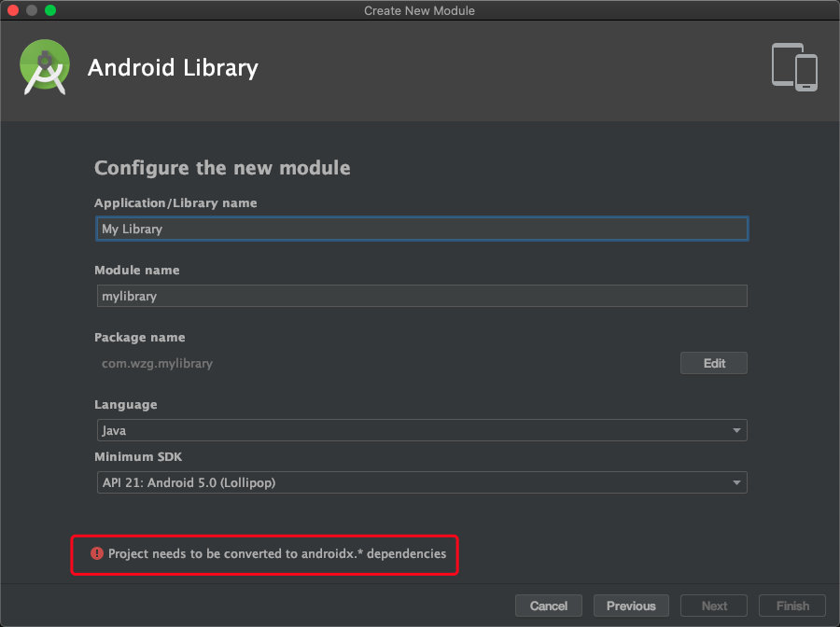Click the 'Module name' label
This screenshot has height=627, width=840.
[137, 270]
